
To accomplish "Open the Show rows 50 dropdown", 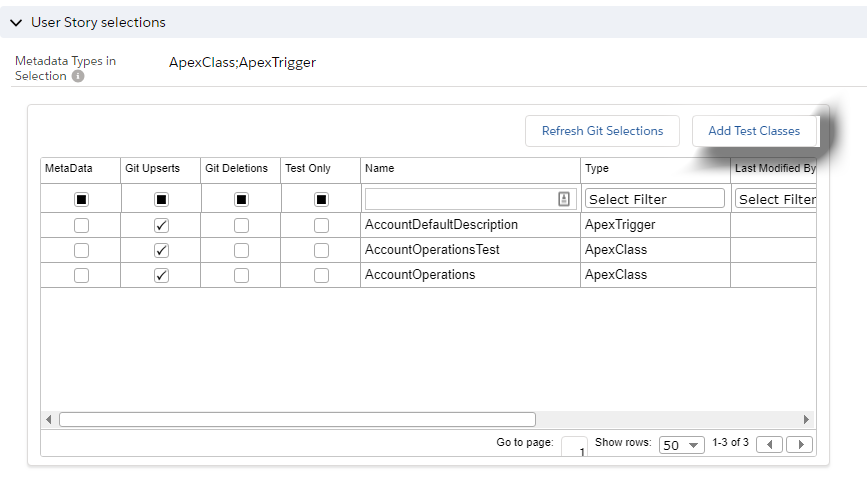I will coord(682,445).
